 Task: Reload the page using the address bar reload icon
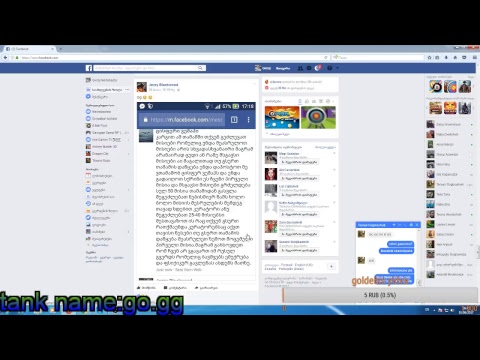[x=326, y=58]
